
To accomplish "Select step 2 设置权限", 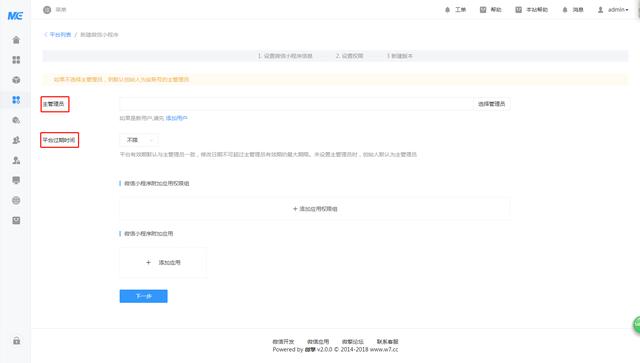I will tap(349, 56).
